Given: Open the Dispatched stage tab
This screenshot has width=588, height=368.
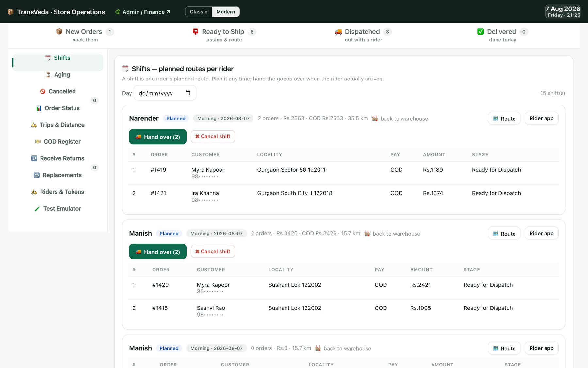Looking at the screenshot, I should (363, 35).
